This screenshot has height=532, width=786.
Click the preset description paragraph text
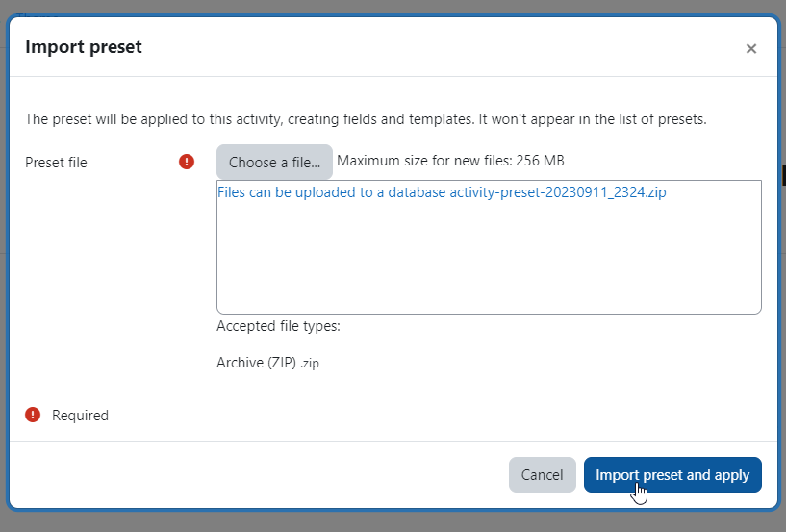366,119
